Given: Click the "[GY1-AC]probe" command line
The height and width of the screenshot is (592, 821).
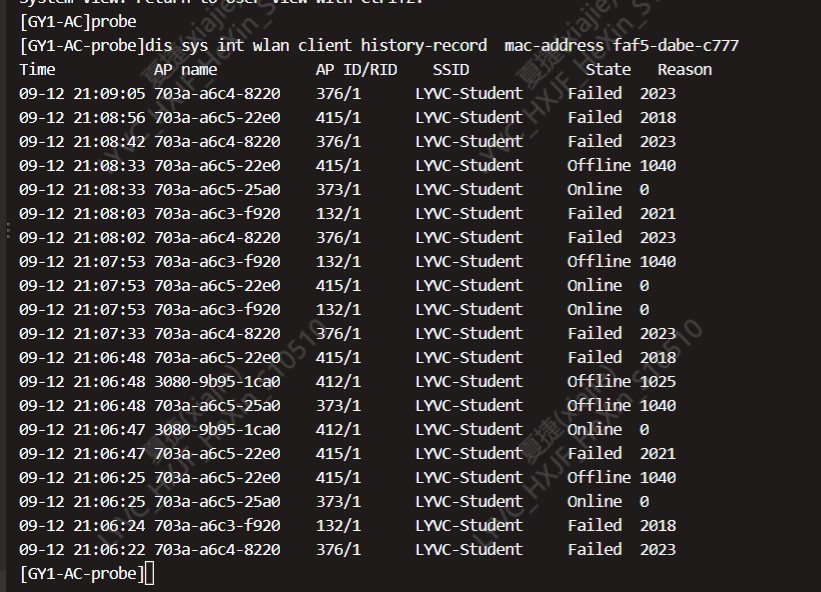Looking at the screenshot, I should pyautogui.click(x=78, y=21).
